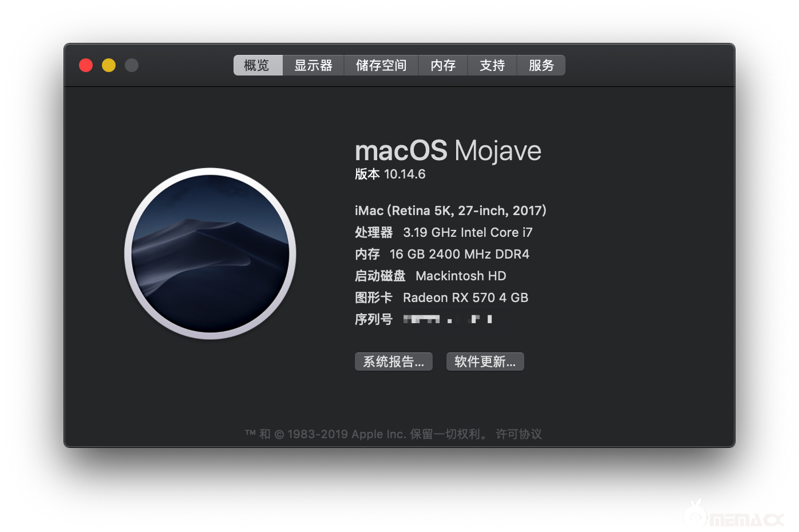Click the 版本 10.14.6 version text
Image resolution: width=799 pixels, height=532 pixels.
390,174
